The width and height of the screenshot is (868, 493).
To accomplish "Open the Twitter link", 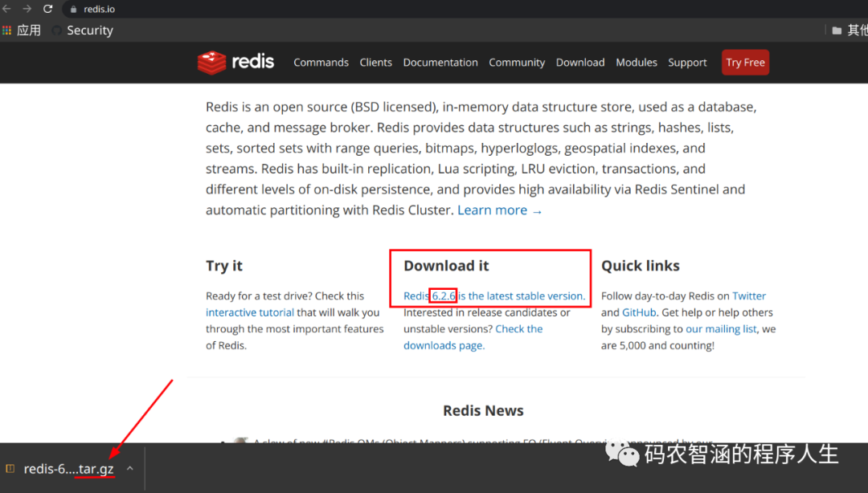I will [749, 296].
